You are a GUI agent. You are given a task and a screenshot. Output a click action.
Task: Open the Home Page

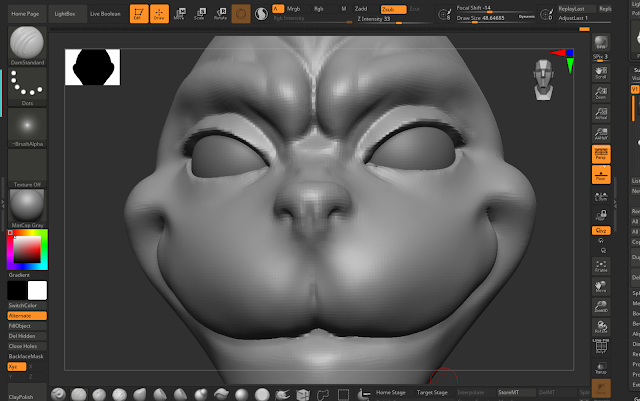(25, 14)
